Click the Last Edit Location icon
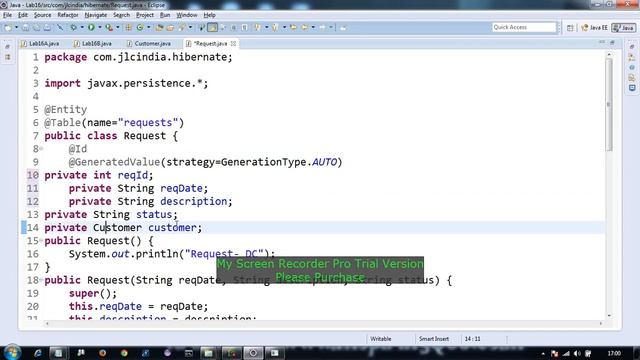Screen dimensions: 640x360 click(x=293, y=27)
